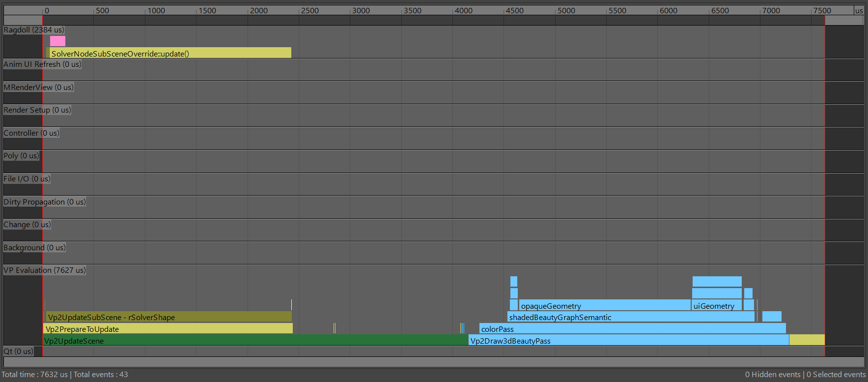Click the horizontal scrollbar below the Qt row
Screen dimensions: 868x382
point(433,362)
